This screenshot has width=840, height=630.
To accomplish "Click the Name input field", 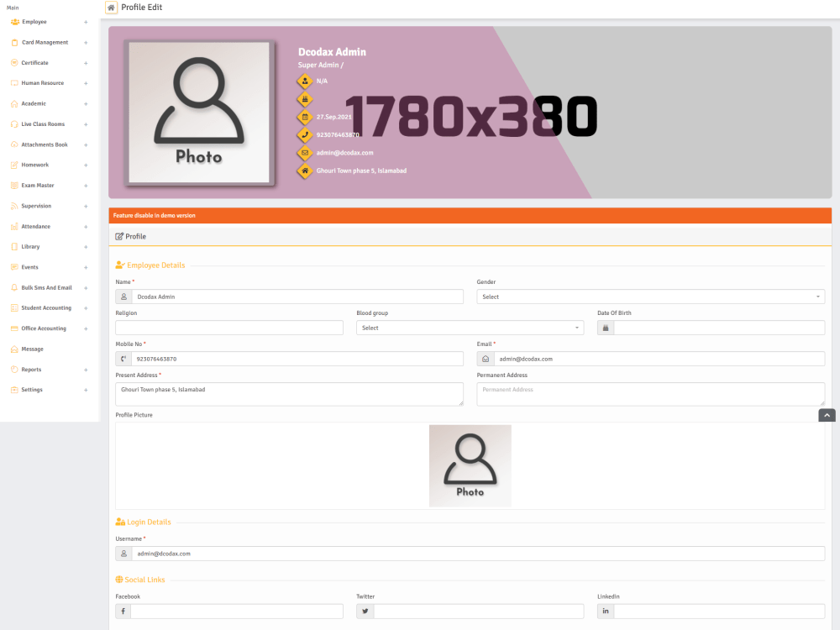I will [x=297, y=297].
